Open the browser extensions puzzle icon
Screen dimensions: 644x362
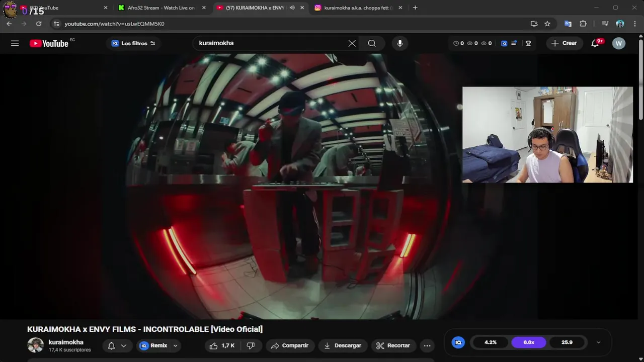(583, 24)
